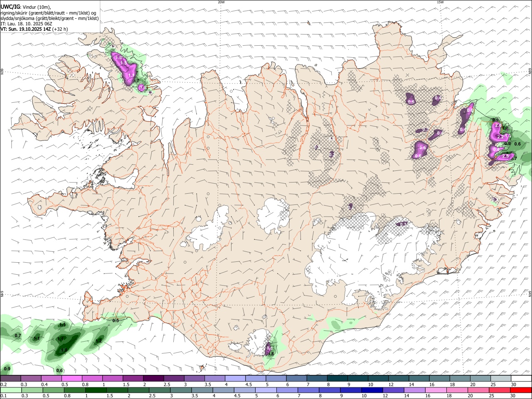Click the white snow legend swatch at 30

tap(521, 379)
